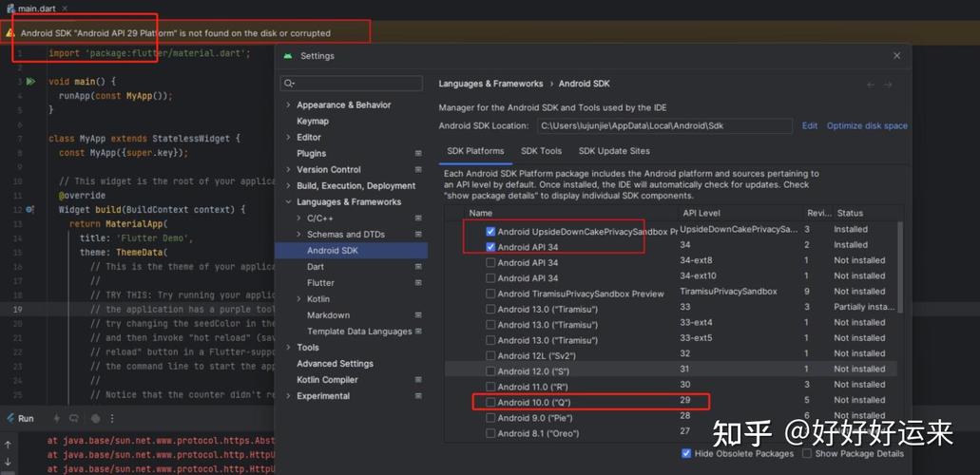Click the API Level column header
This screenshot has height=475, width=980.
tap(700, 213)
